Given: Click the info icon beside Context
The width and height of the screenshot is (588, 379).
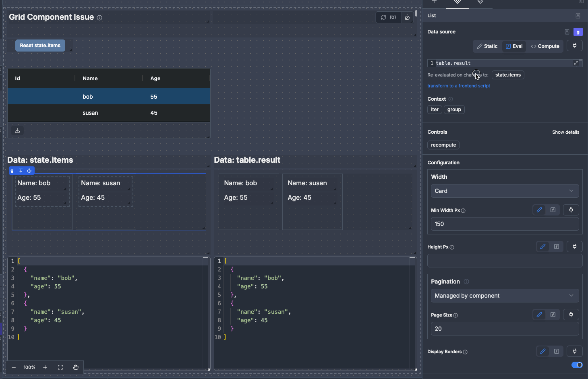Looking at the screenshot, I should point(451,99).
